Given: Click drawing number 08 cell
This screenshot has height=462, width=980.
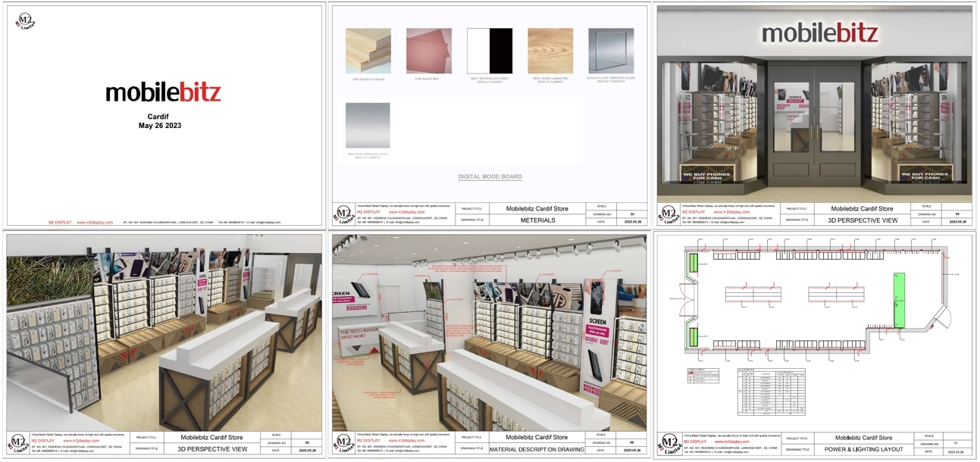Looking at the screenshot, I should 631,442.
